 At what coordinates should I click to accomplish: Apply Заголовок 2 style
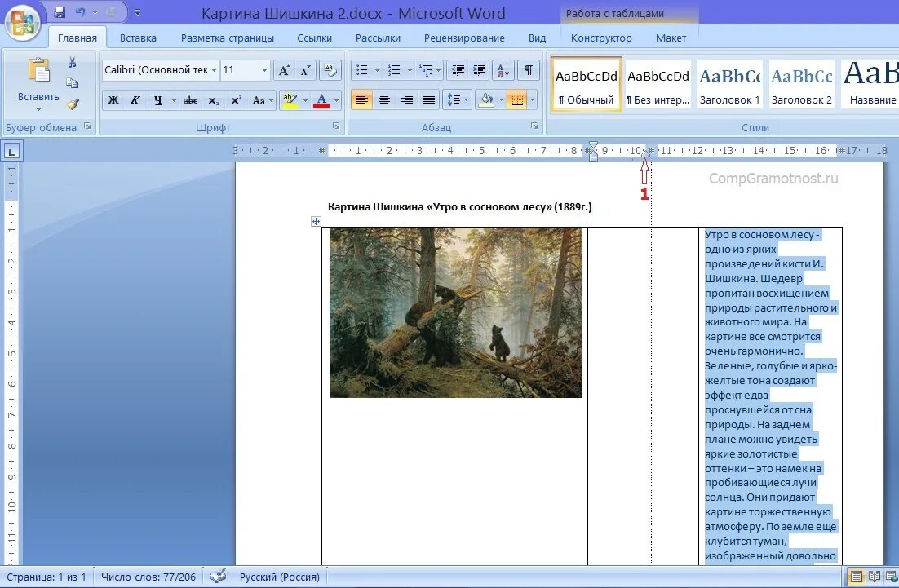(x=802, y=84)
